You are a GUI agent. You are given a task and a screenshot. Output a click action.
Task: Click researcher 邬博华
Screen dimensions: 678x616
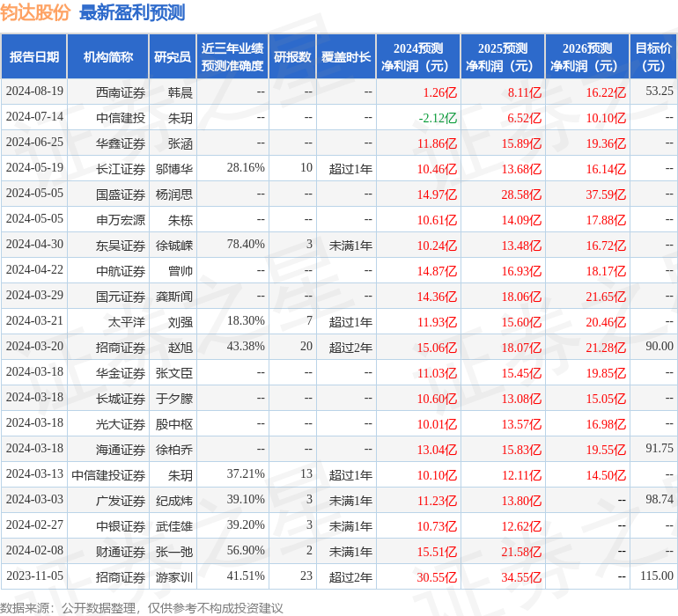174,169
